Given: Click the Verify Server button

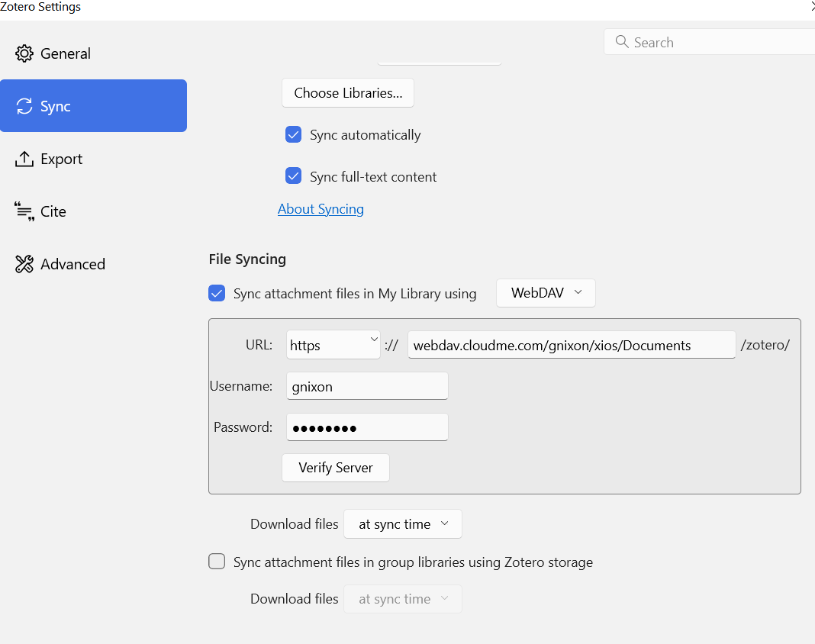Looking at the screenshot, I should (336, 468).
